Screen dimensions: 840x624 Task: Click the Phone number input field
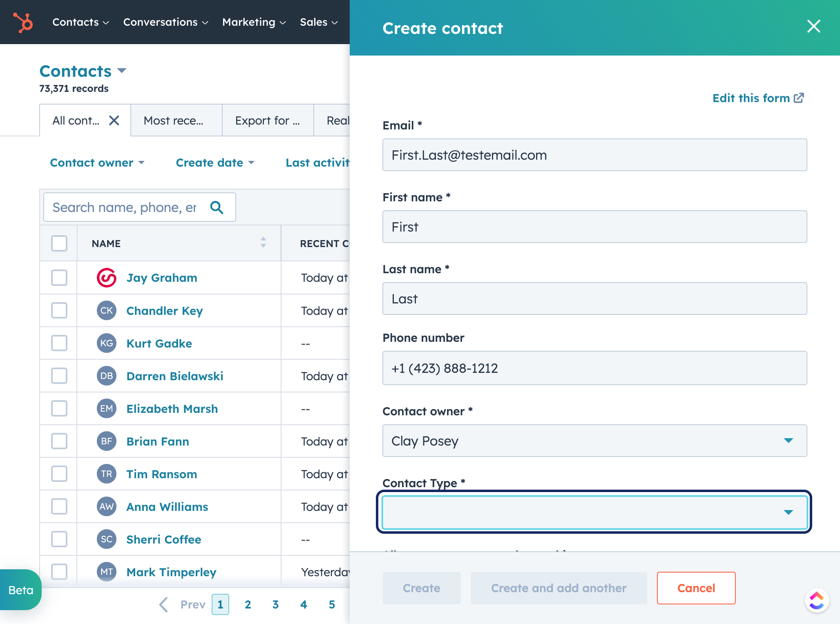click(594, 368)
